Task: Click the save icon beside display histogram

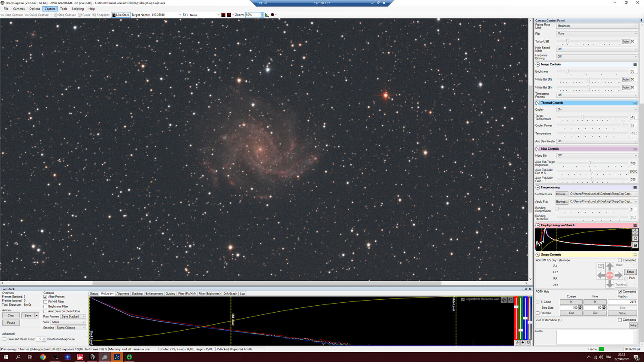Action: [x=635, y=245]
